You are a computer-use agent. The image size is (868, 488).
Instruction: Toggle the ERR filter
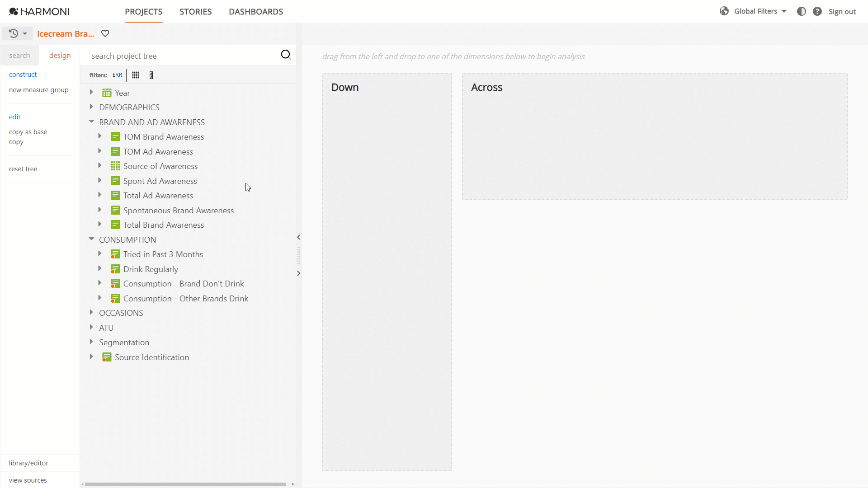point(117,75)
